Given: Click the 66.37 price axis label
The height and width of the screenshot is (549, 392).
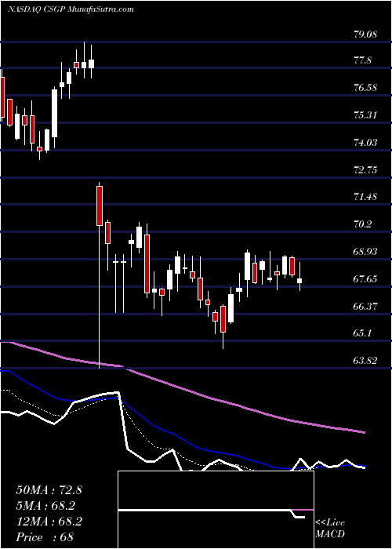Looking at the screenshot, I should coord(365,306).
